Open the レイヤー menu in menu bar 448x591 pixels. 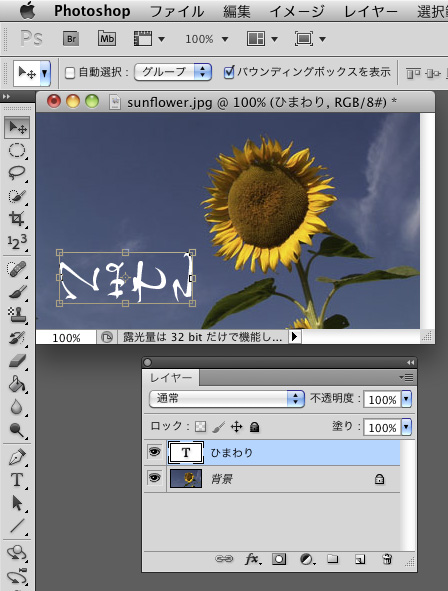click(x=371, y=11)
